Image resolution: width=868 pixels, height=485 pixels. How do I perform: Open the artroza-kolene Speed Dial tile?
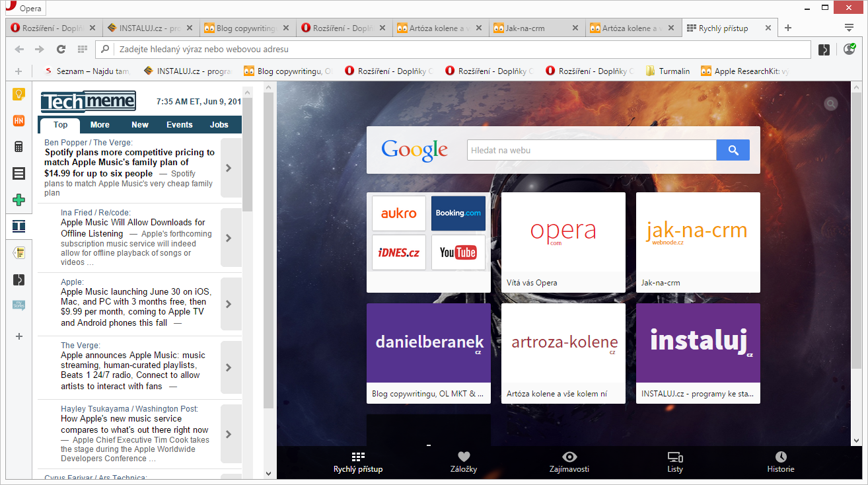click(x=563, y=354)
